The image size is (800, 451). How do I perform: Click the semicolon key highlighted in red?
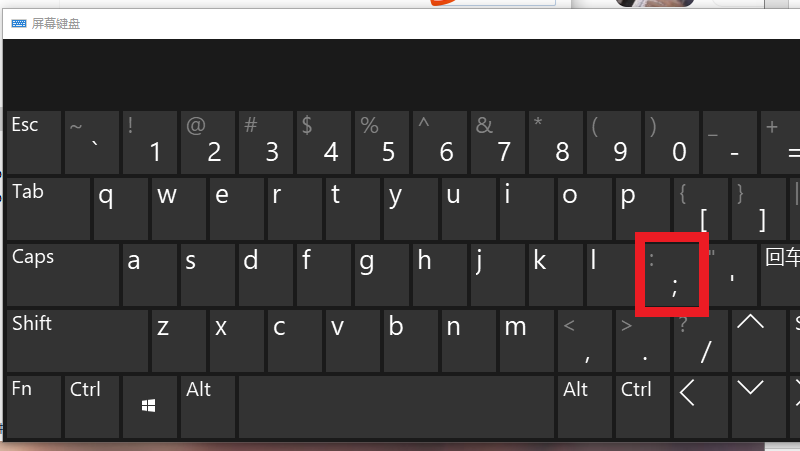point(672,275)
